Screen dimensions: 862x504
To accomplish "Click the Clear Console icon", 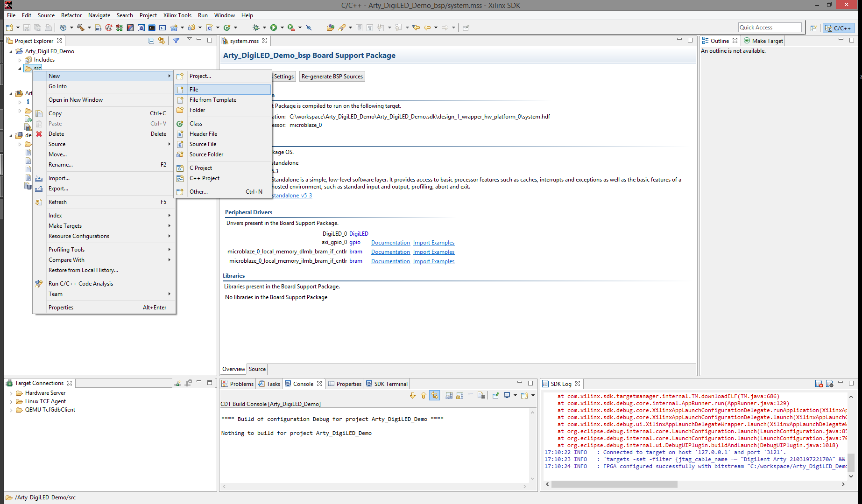I will [481, 396].
